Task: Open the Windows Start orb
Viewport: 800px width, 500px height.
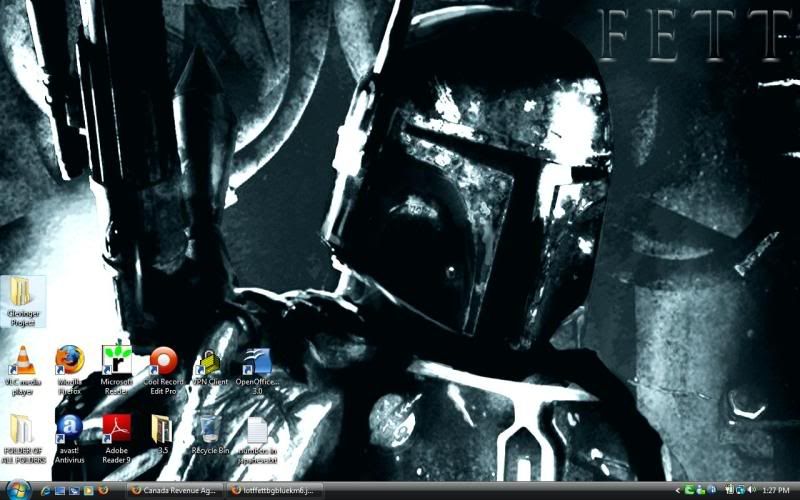Action: [x=18, y=490]
